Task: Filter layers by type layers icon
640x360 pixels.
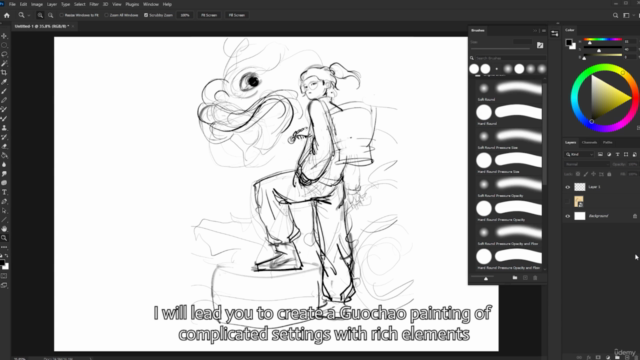Action: point(618,154)
